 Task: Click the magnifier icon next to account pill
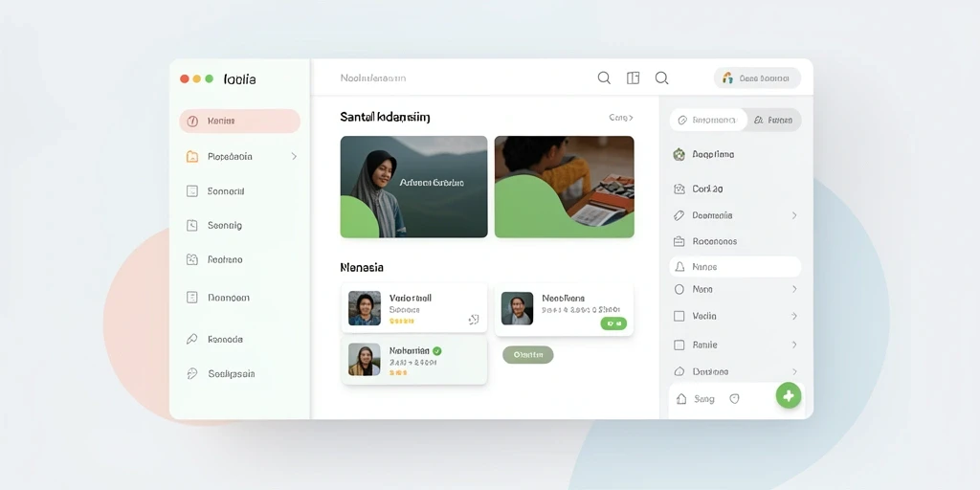point(662,78)
